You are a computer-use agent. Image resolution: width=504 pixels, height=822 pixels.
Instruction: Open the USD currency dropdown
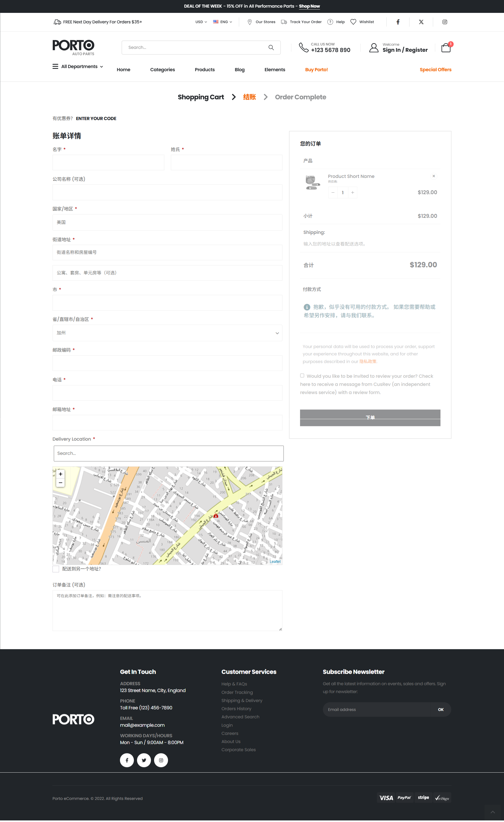(201, 22)
